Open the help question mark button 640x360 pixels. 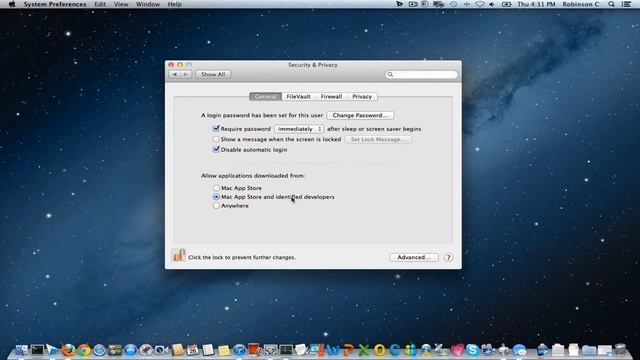coord(448,258)
